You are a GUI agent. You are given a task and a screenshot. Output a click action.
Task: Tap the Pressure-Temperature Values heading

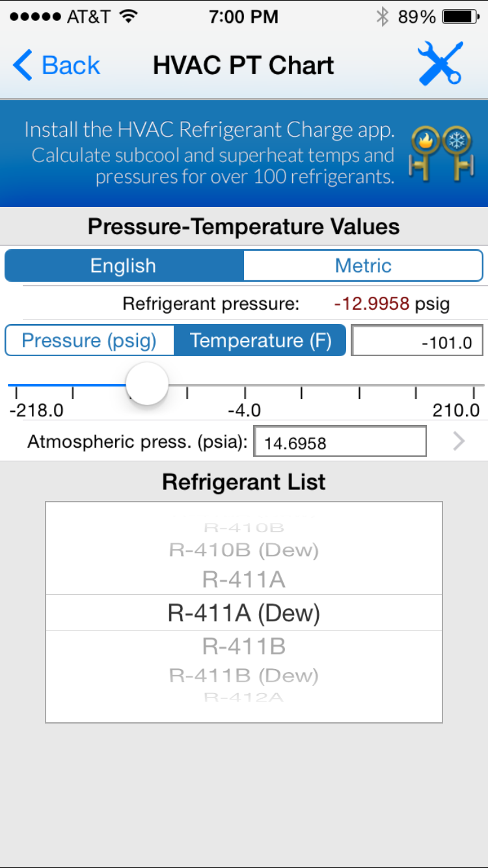[244, 226]
